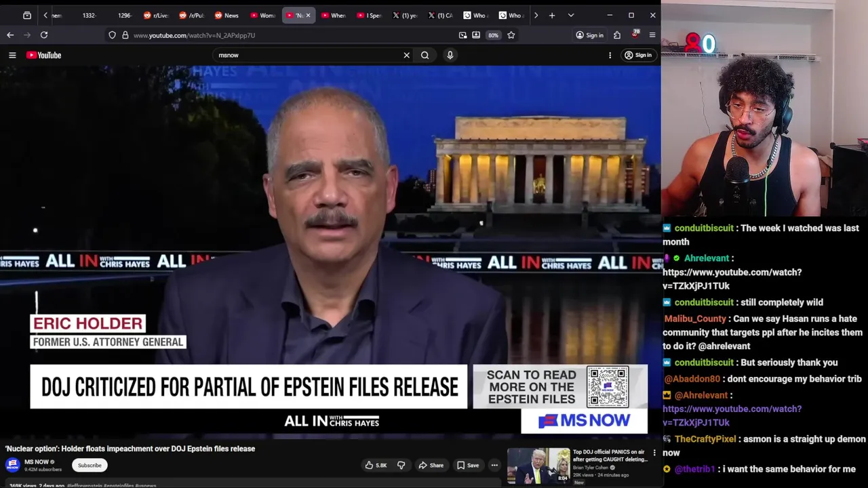Reset the 80% zoom level badge
The width and height of the screenshot is (868, 488).
coord(493,35)
